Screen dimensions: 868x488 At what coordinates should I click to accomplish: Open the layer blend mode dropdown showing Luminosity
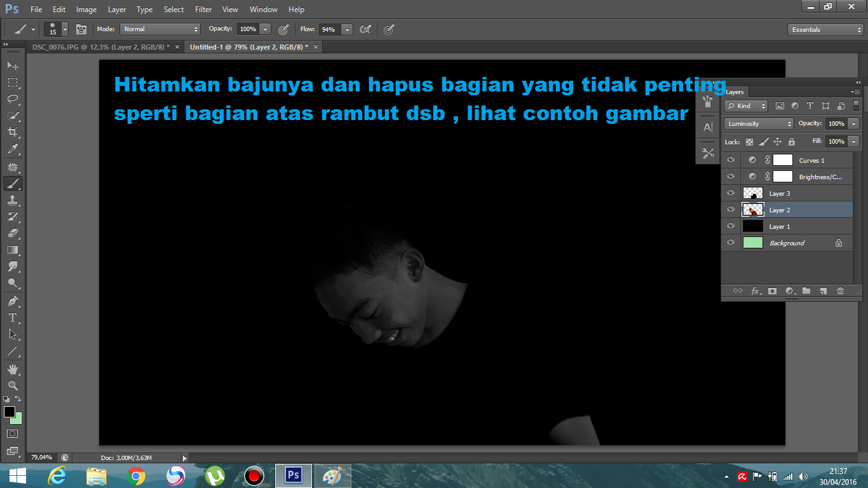(x=758, y=123)
